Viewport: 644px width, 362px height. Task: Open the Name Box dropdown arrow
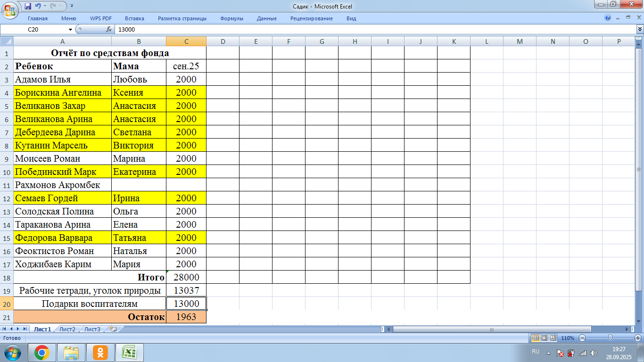point(71,29)
